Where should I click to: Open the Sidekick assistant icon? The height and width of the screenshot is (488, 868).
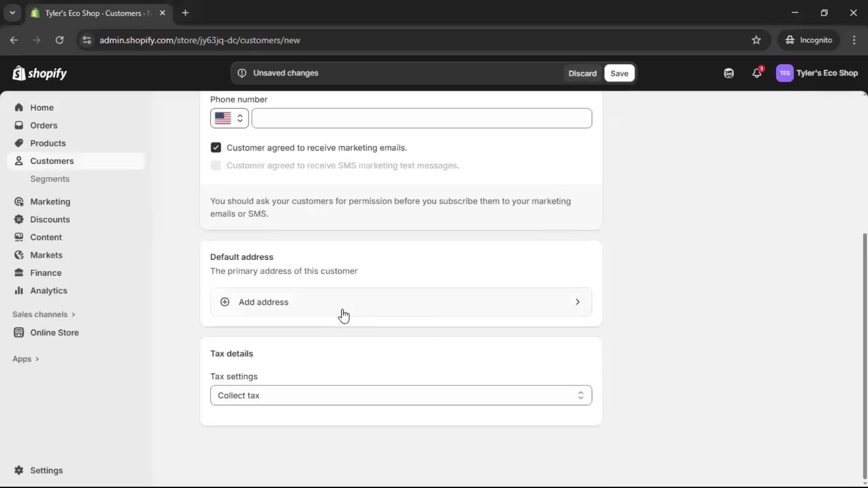[728, 73]
